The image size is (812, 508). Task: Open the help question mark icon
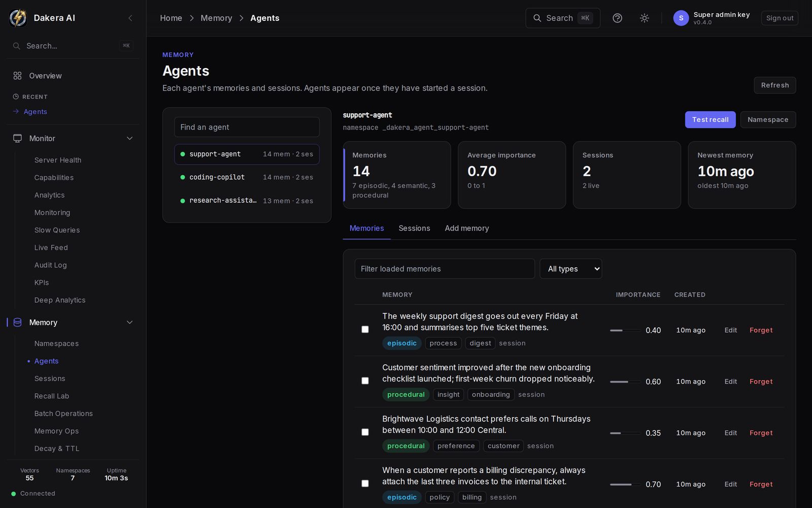tap(617, 18)
